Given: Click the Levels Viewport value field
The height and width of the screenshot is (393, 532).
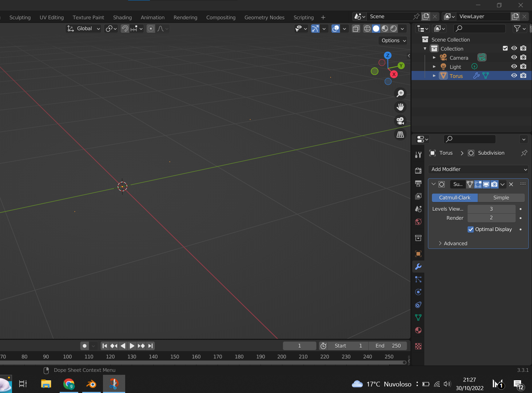Looking at the screenshot, I should click(491, 209).
